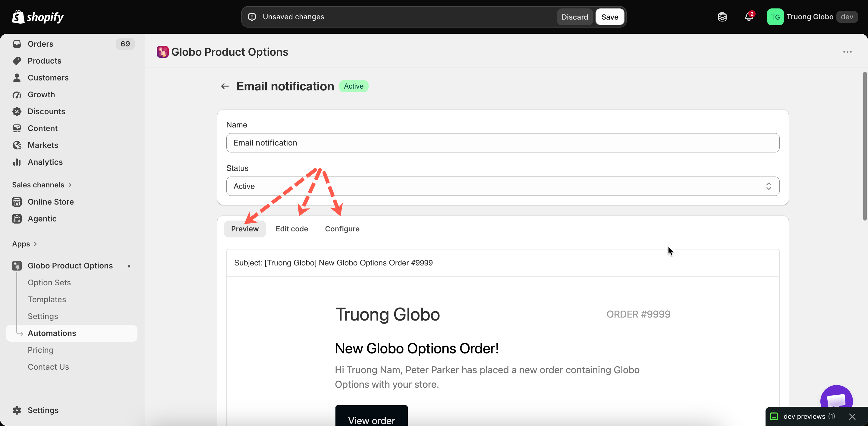Click the Orders count badge 69
The image size is (868, 426).
tap(125, 44)
